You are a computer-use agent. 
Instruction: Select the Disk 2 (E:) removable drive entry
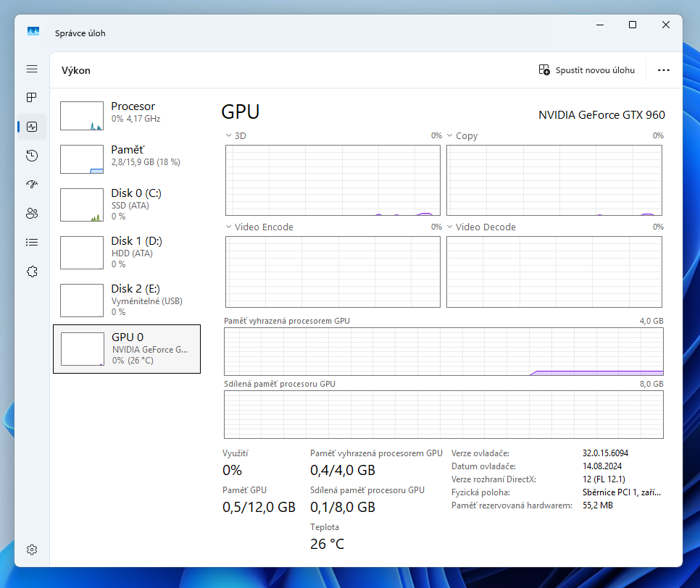(127, 300)
